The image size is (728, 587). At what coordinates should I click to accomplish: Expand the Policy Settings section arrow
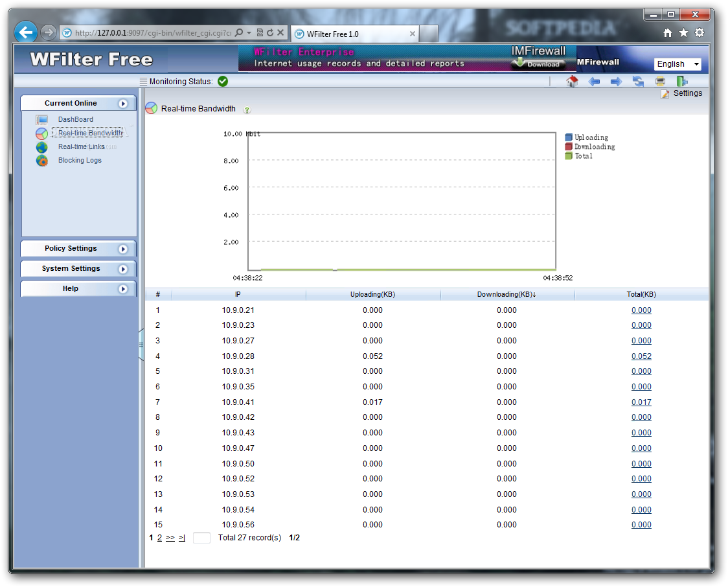pyautogui.click(x=123, y=249)
